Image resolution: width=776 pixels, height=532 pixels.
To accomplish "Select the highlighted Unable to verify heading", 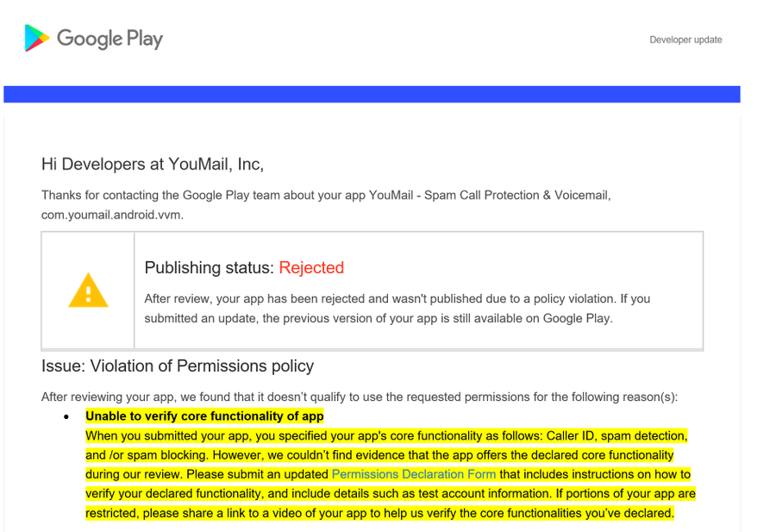I will tap(203, 416).
